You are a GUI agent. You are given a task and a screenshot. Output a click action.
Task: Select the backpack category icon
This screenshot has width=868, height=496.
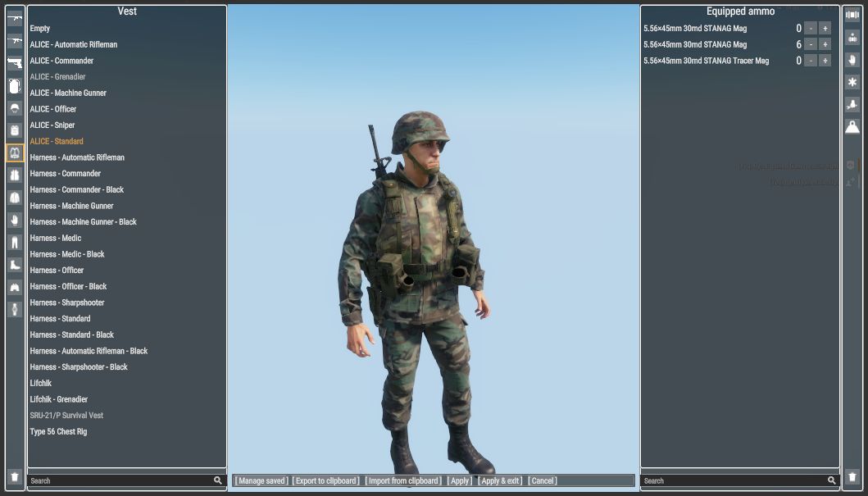[15, 85]
